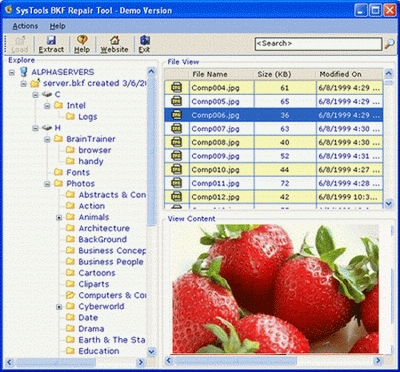Click the Comp012.jpg file icon
Screen dimensions: 400x372
pyautogui.click(x=176, y=197)
